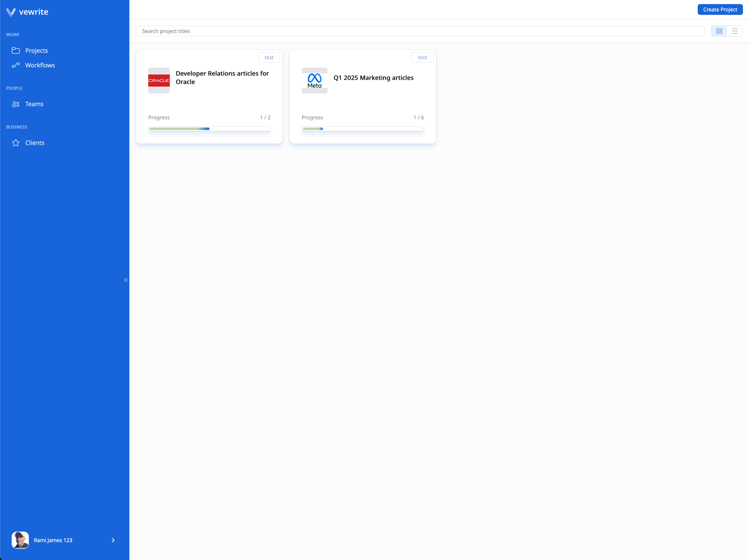
Task: Click the Meta project progress bar
Action: (363, 129)
